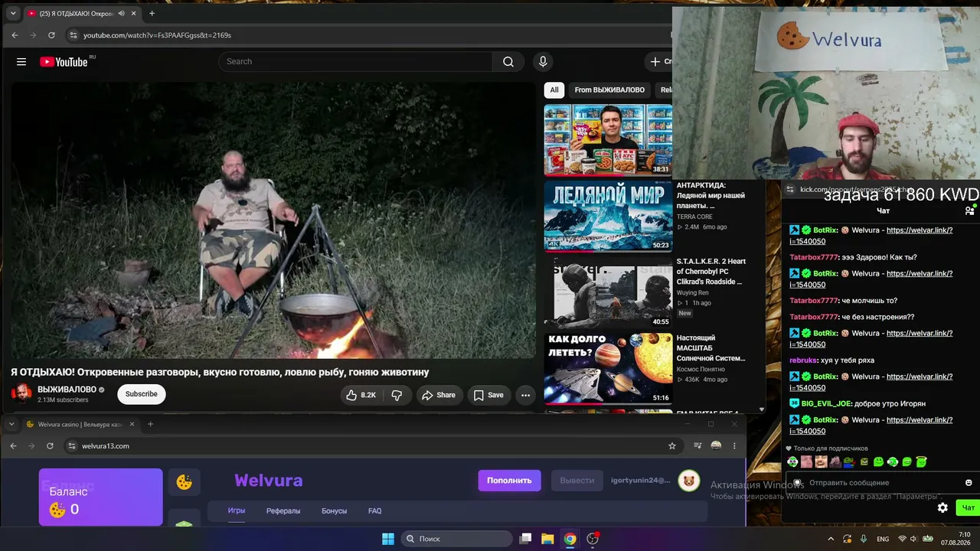Reload the welvura13.com page
Image resolution: width=980 pixels, height=551 pixels.
click(50, 446)
